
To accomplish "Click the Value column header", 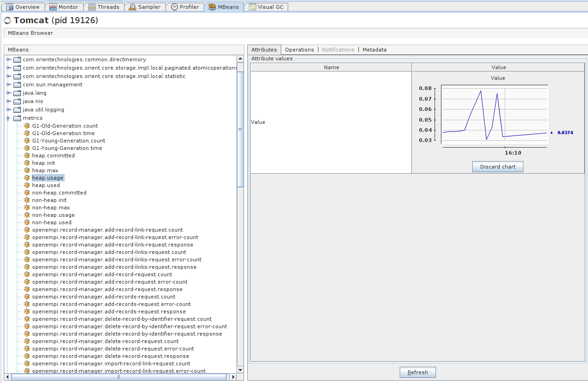I will [x=498, y=67].
